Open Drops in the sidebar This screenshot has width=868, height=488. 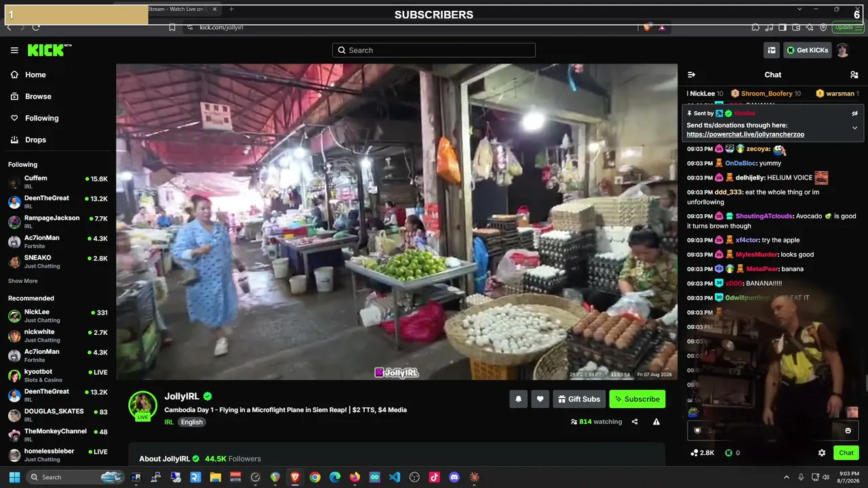coord(36,140)
